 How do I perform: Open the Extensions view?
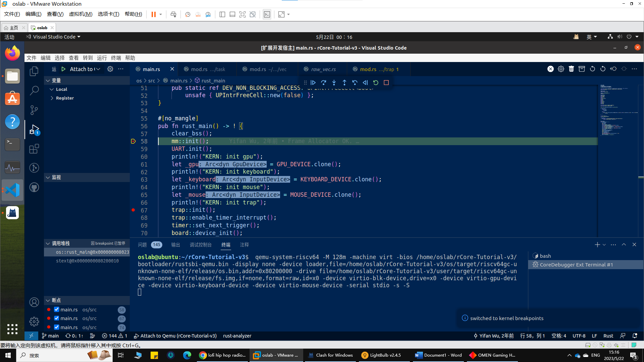point(34,148)
